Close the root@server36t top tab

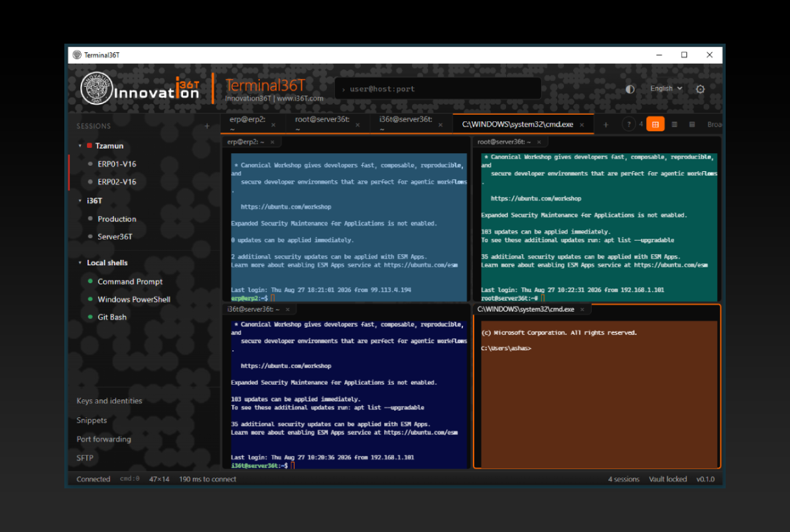click(358, 125)
